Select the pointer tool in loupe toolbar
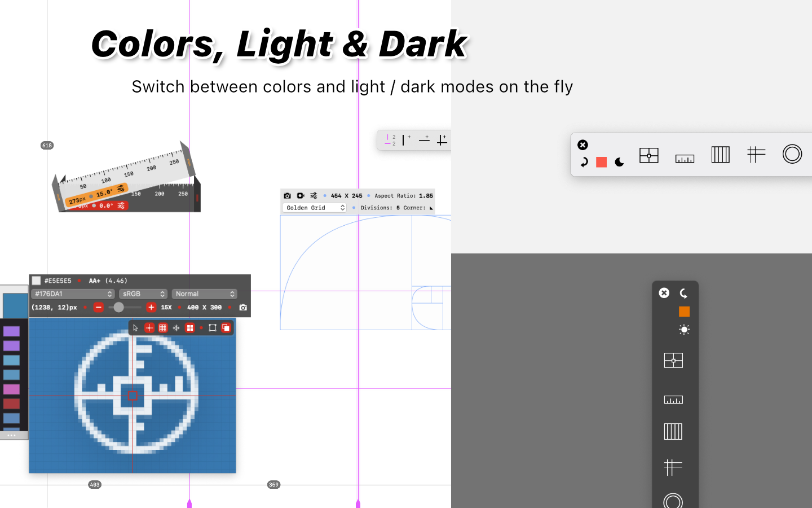812x508 pixels. pos(135,328)
